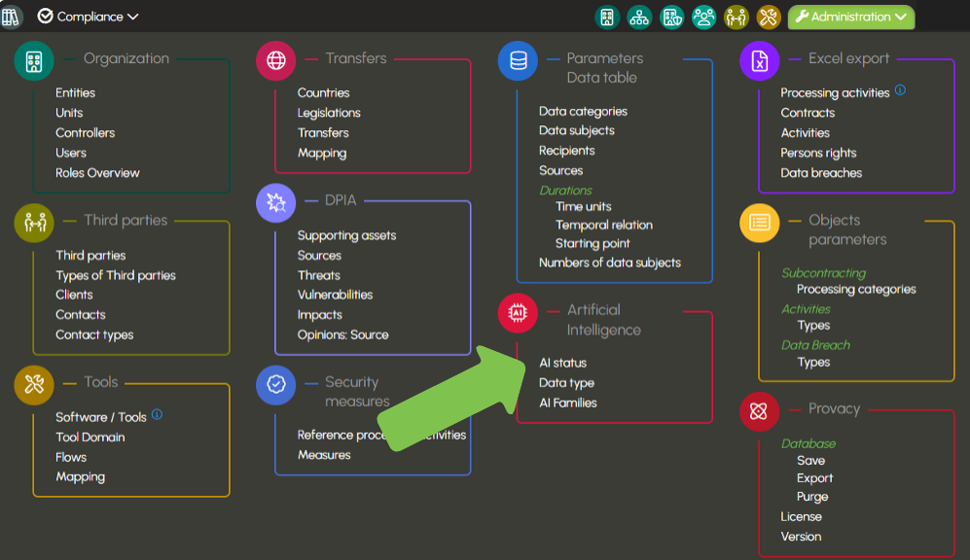Click the top bar org chart icon

[639, 17]
